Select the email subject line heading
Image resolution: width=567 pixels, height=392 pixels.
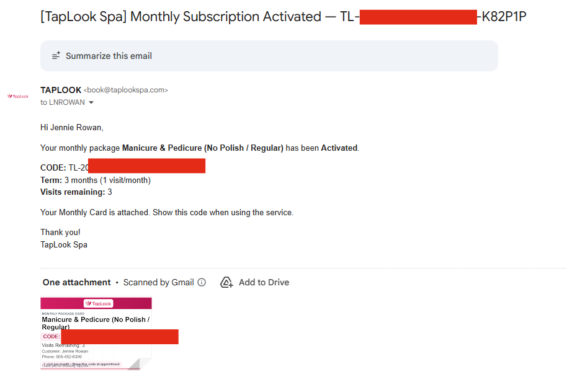[x=283, y=17]
